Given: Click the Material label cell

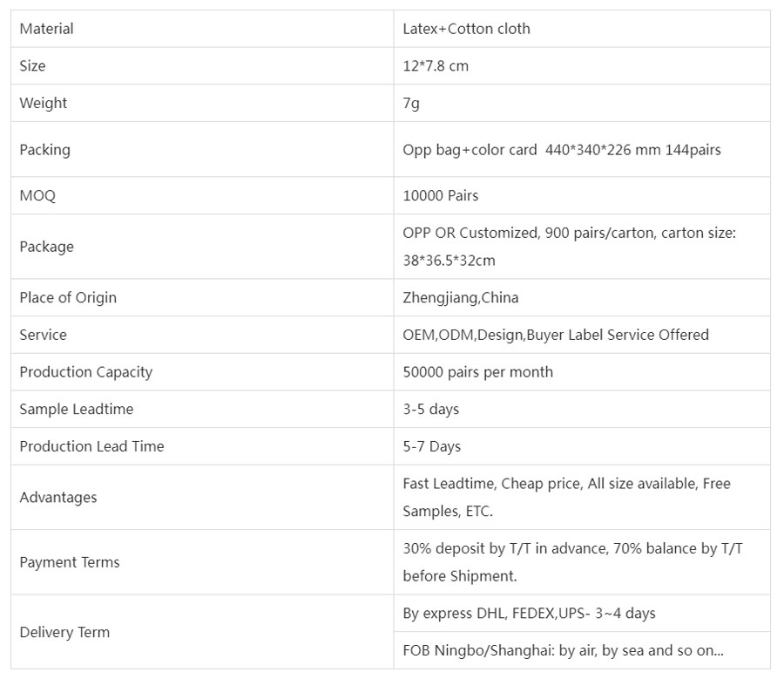Looking at the screenshot, I should [x=46, y=29].
